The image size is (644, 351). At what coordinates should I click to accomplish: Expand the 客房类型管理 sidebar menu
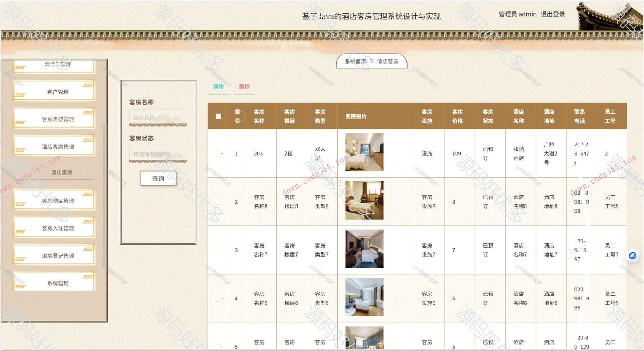coord(54,119)
